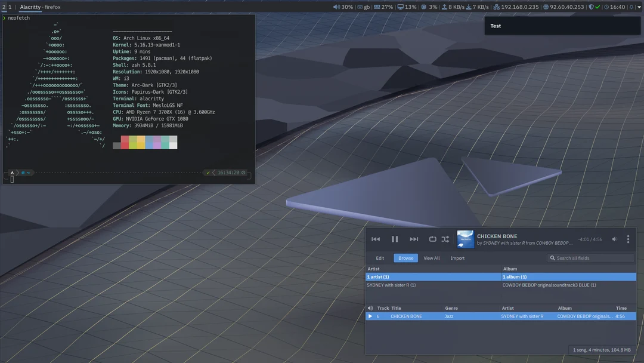The width and height of the screenshot is (644, 363).
Task: Pause the currently playing song
Action: pyautogui.click(x=395, y=239)
